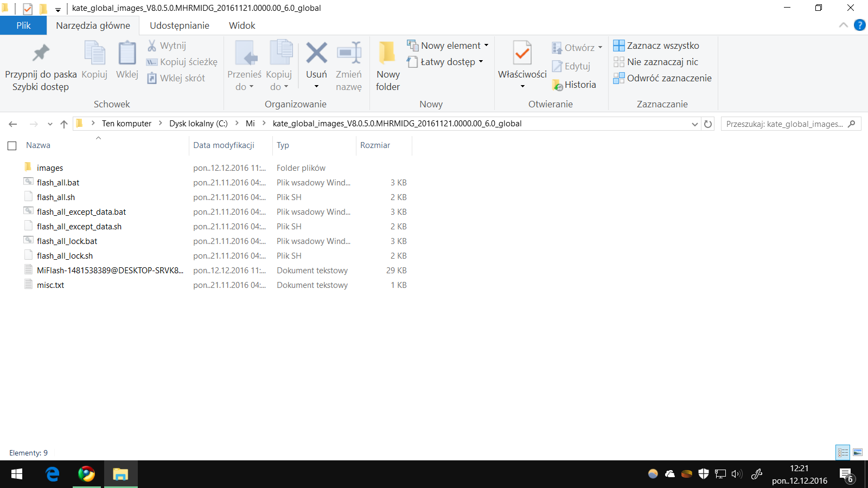The height and width of the screenshot is (488, 868).
Task: Open the address bar history dropdown
Action: (x=694, y=124)
